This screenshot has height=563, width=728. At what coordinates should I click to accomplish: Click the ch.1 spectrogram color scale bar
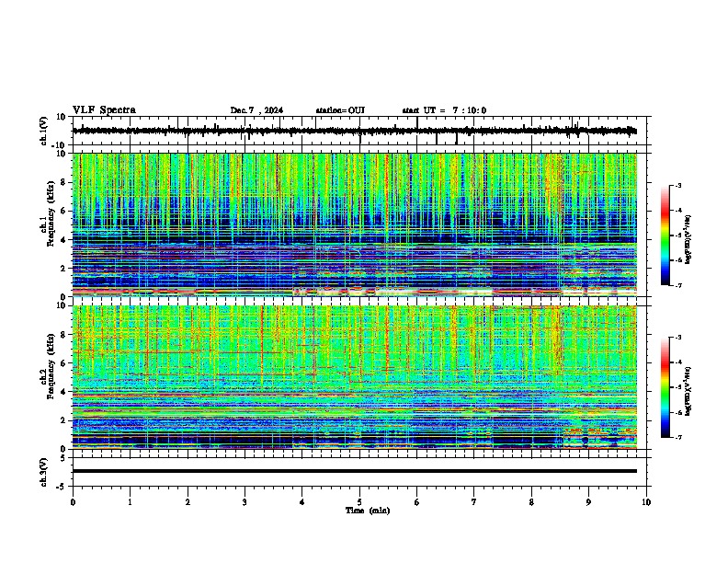(x=665, y=236)
